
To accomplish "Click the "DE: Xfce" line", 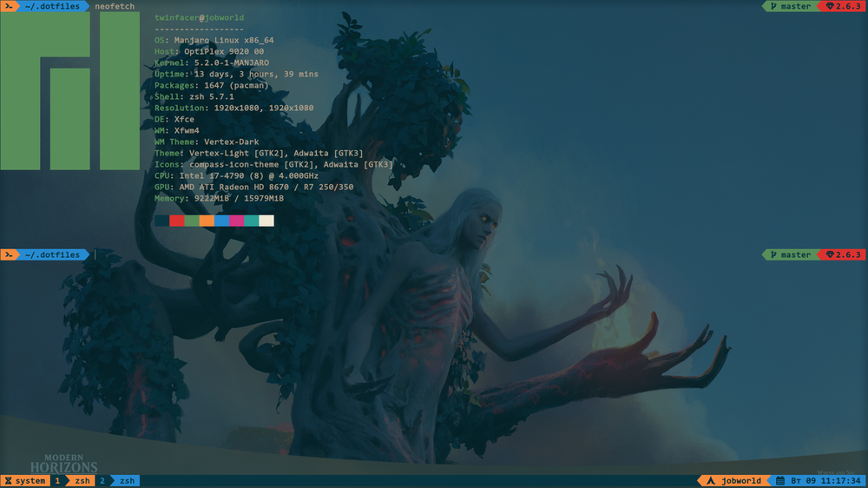I will [x=174, y=120].
